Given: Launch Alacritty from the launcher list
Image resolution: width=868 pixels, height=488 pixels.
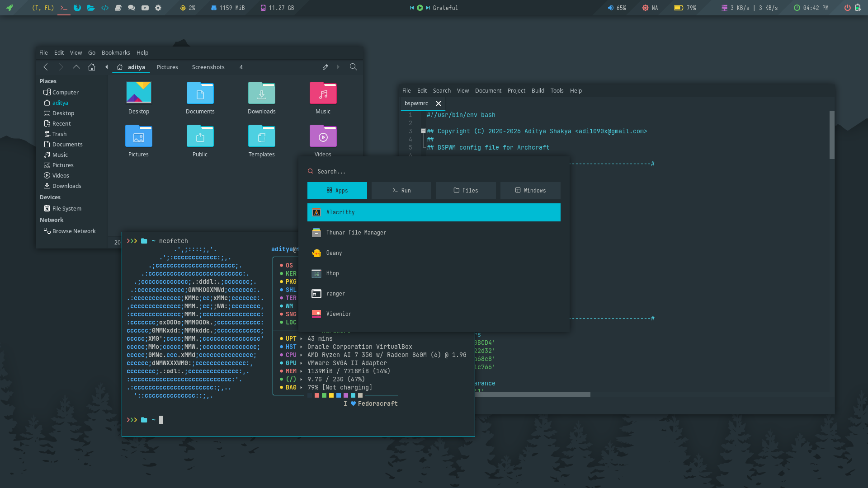Looking at the screenshot, I should coord(434,212).
